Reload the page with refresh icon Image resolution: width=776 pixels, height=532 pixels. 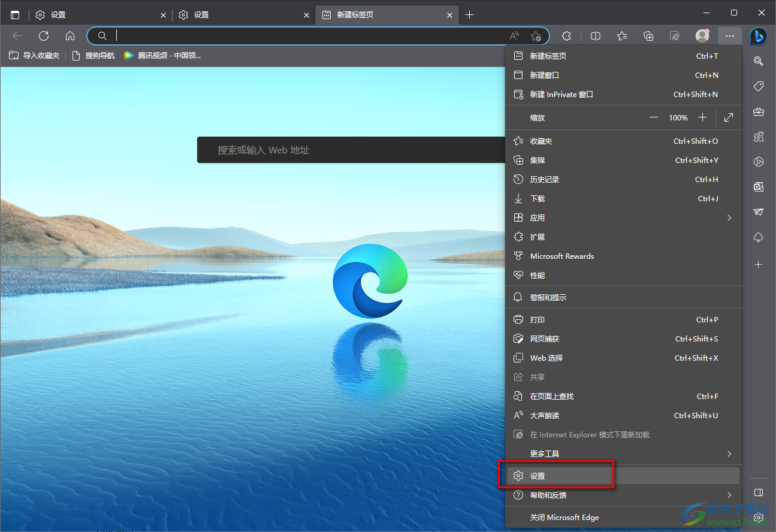point(44,36)
